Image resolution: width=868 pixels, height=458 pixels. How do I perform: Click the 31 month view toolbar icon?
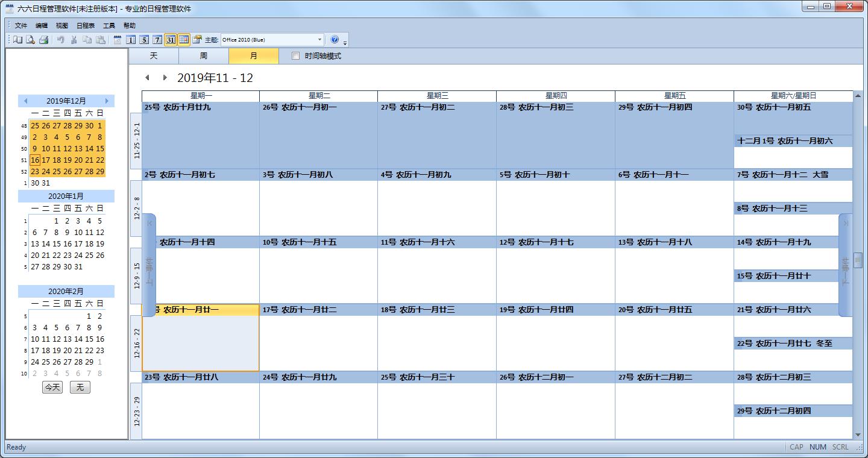pos(171,40)
